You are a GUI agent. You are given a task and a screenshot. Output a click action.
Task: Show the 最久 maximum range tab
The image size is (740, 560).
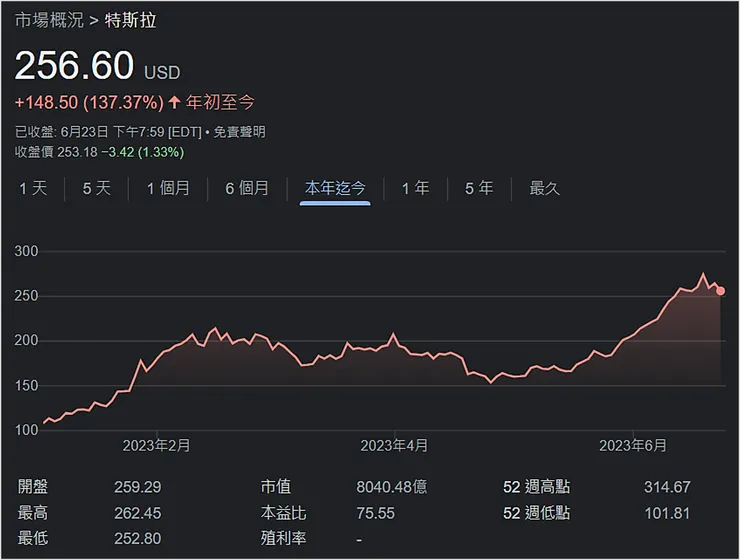point(544,189)
